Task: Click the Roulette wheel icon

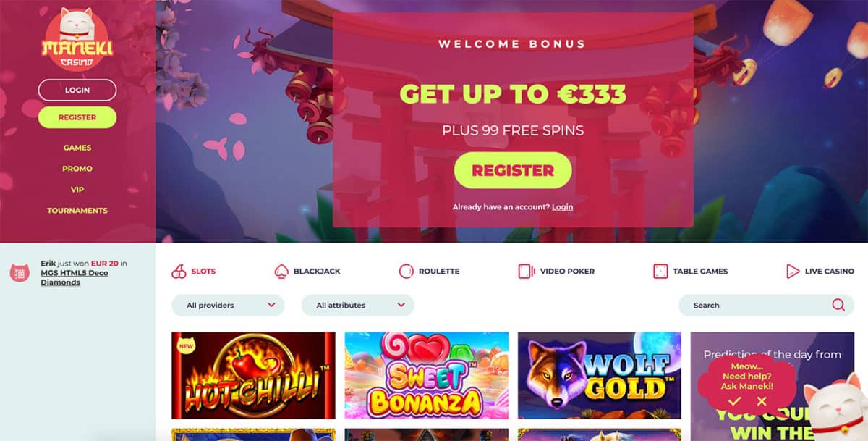Action: pos(407,272)
